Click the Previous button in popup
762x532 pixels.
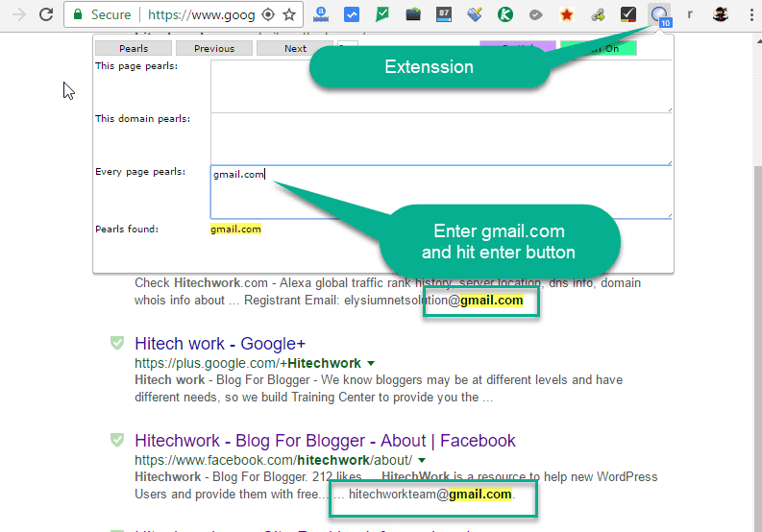tap(214, 48)
